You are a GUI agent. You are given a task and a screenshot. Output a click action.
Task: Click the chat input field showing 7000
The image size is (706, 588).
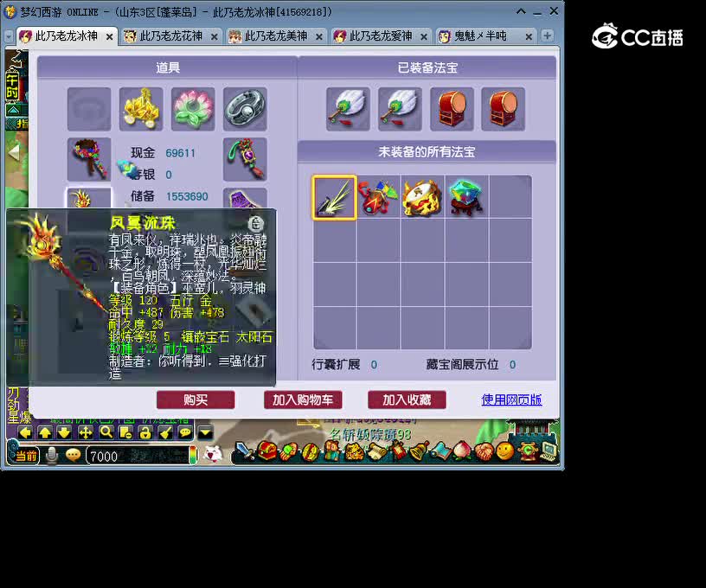(x=138, y=457)
